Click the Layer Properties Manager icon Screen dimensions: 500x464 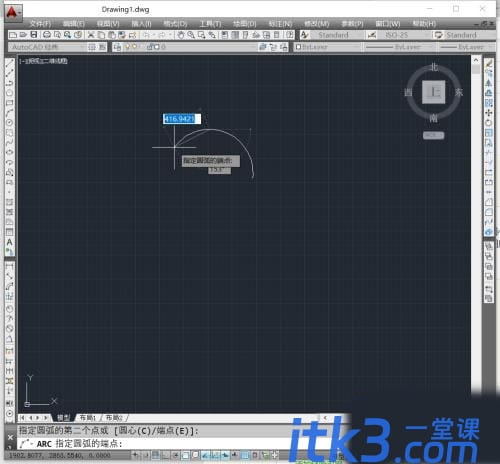[117, 47]
